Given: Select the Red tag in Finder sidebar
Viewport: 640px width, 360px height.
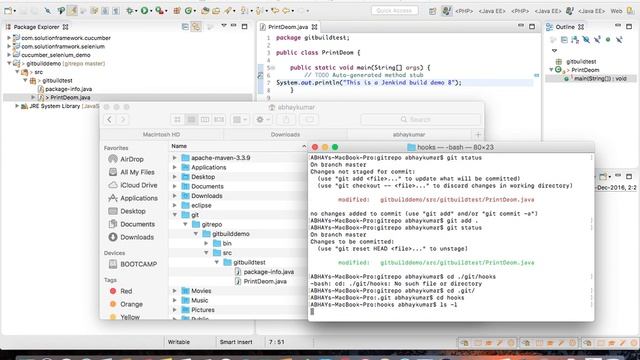Looking at the screenshot, I should (121, 291).
